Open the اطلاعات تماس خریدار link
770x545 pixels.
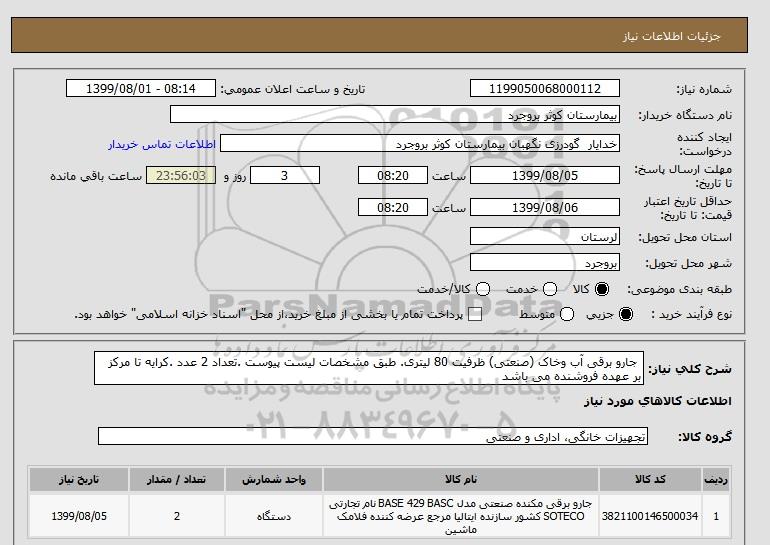click(x=162, y=144)
